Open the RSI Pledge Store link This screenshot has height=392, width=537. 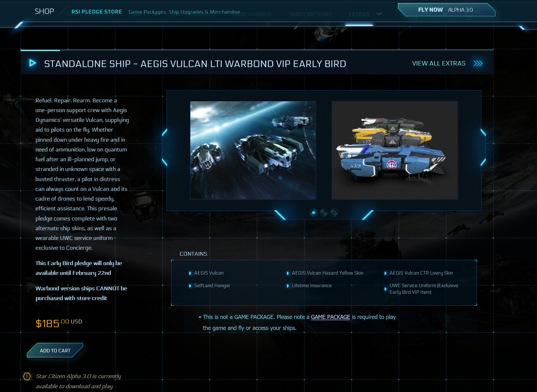[x=96, y=12]
